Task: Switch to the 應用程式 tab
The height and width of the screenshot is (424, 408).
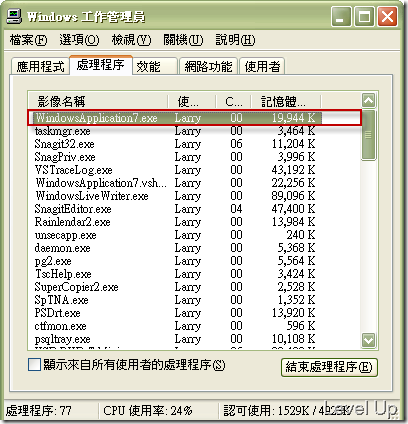Action: [x=40, y=66]
